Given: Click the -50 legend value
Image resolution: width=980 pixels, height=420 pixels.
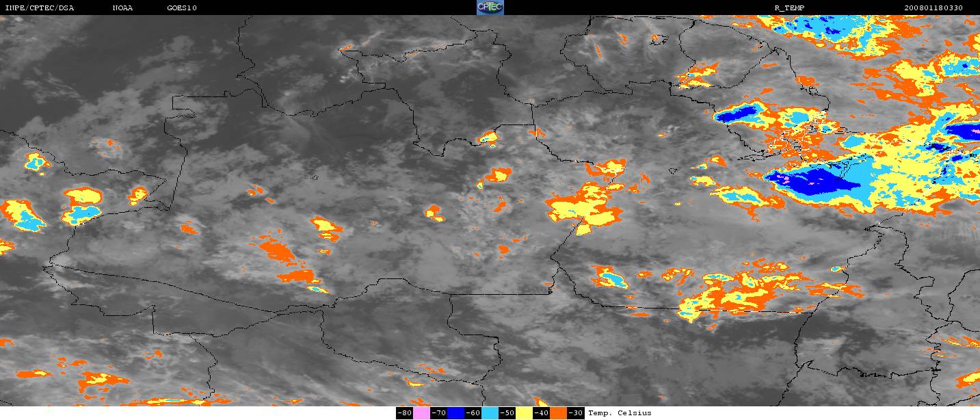Looking at the screenshot, I should point(507,413).
